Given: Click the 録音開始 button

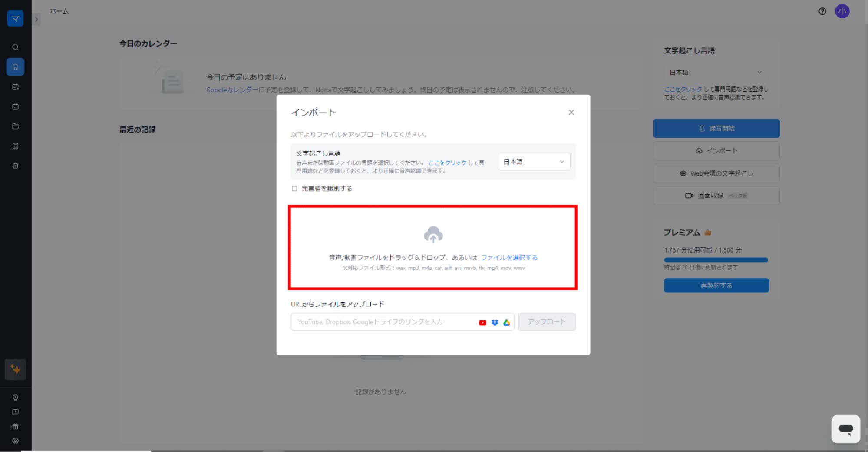Looking at the screenshot, I should coord(716,129).
